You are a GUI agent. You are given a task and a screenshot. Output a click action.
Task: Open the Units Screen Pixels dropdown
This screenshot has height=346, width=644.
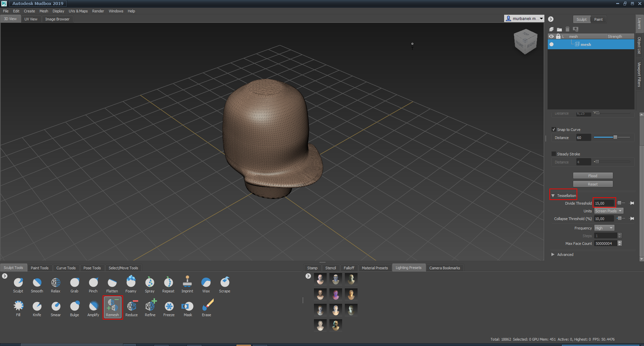pos(608,211)
